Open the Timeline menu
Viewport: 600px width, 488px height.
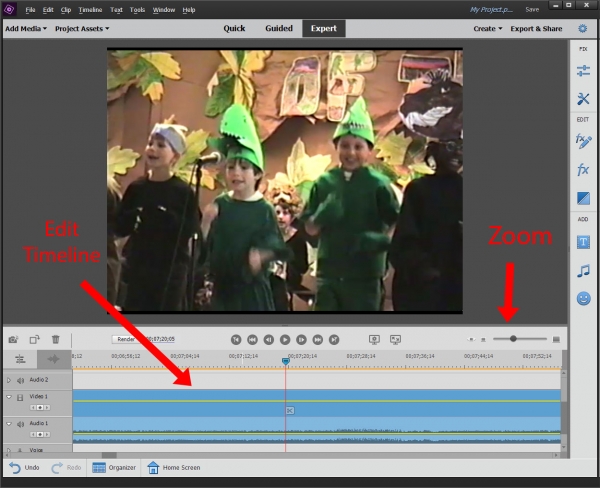[90, 9]
